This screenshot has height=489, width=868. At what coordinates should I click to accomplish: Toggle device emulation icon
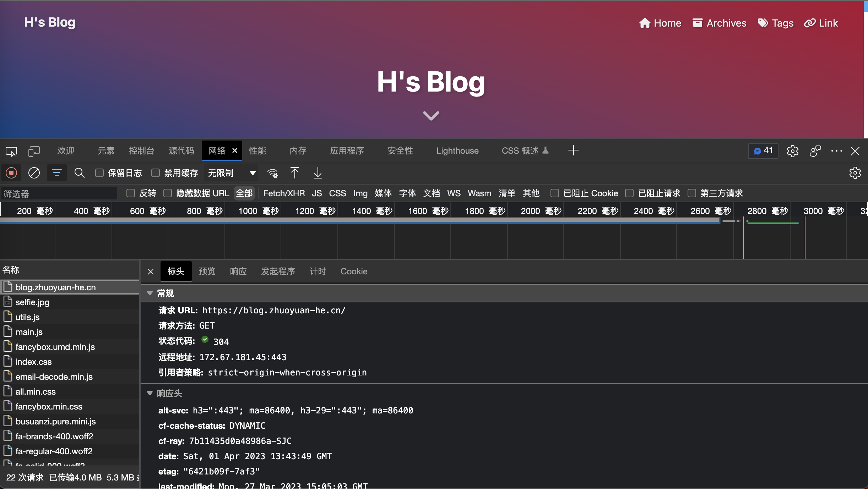34,151
